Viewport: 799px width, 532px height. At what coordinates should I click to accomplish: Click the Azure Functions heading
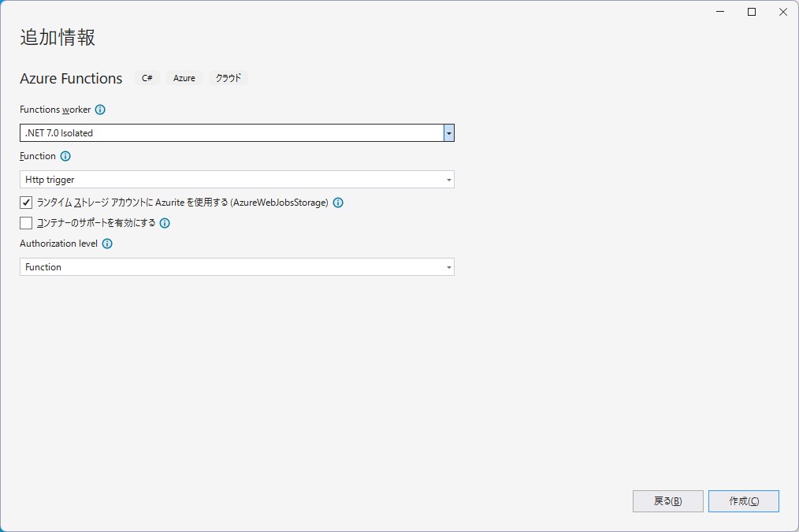click(72, 79)
